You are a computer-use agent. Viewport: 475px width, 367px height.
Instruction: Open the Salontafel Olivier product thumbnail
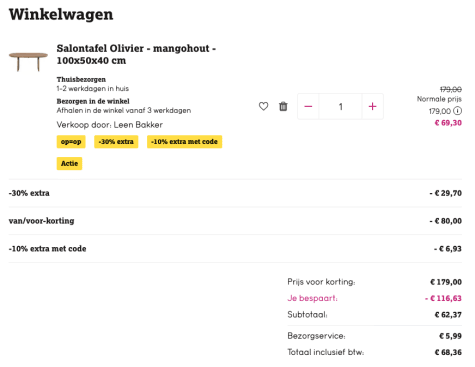coord(28,62)
